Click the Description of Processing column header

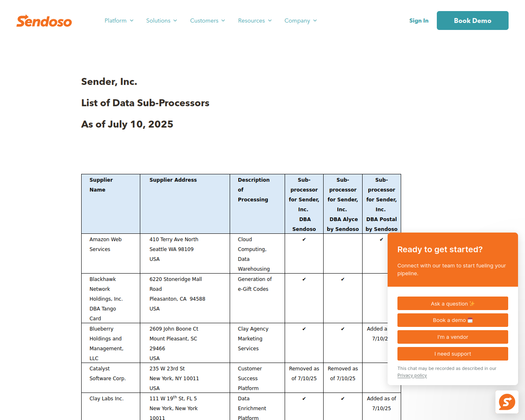pos(257,204)
